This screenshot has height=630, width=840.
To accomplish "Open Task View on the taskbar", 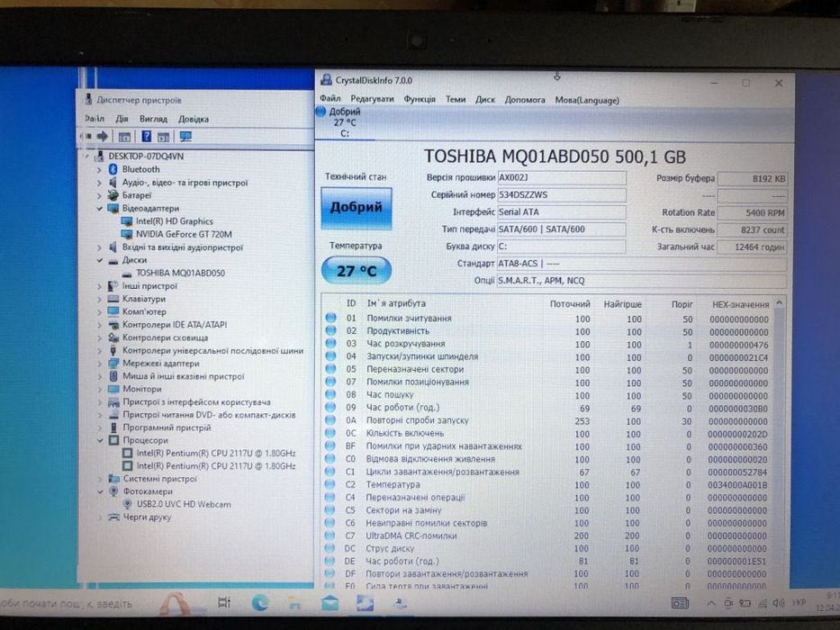I will tap(224, 603).
